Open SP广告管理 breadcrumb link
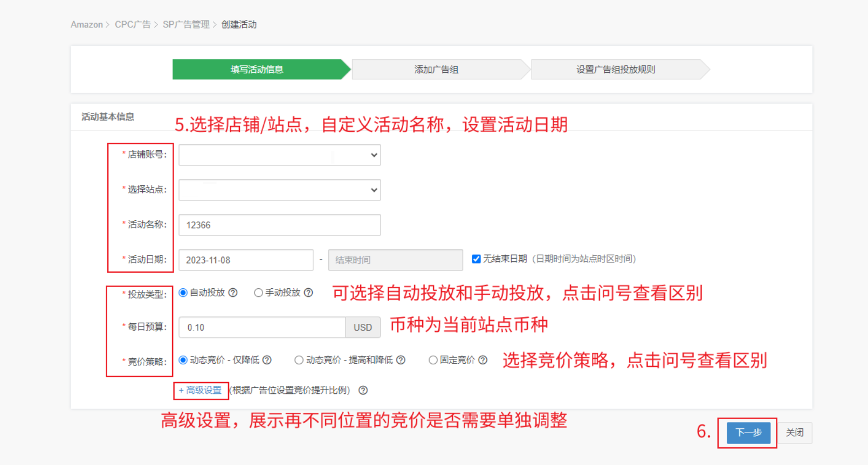The width and height of the screenshot is (868, 465). [186, 25]
